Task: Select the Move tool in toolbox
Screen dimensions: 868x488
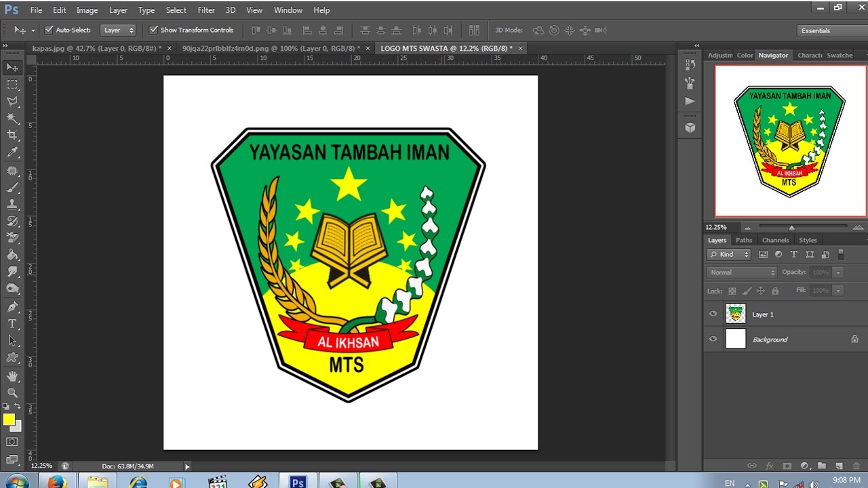Action: point(12,67)
